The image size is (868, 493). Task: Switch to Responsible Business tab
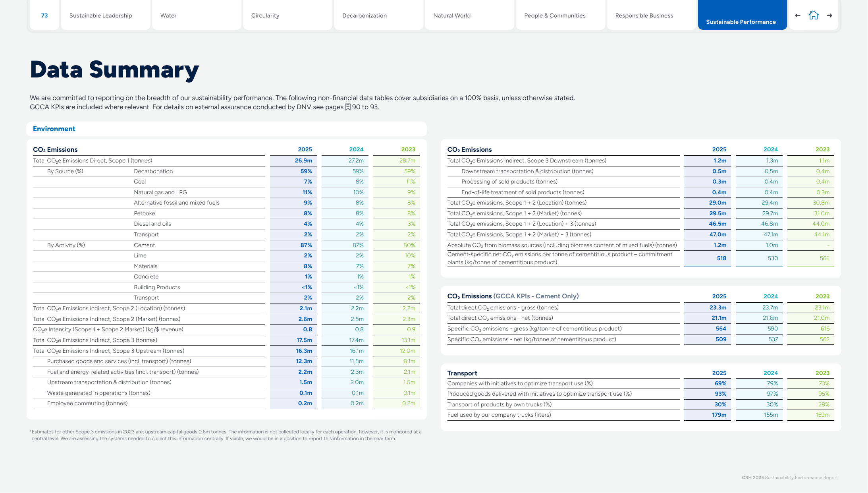coord(651,15)
